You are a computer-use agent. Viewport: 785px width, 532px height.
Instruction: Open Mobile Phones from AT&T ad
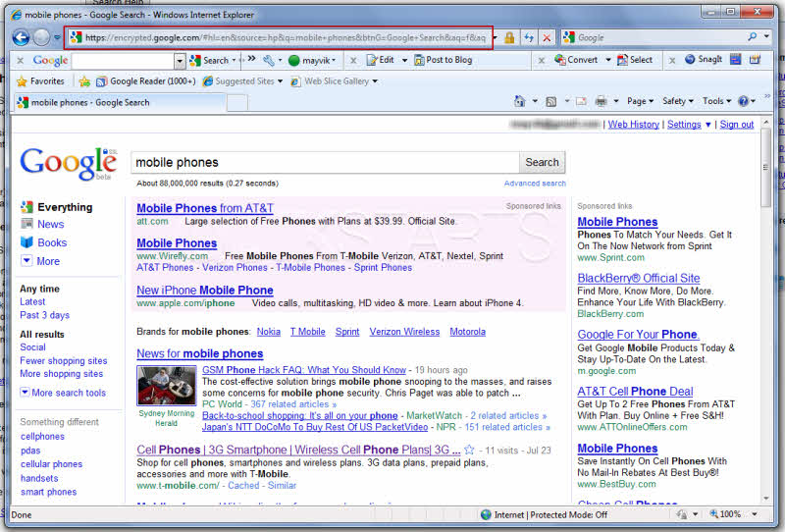pos(205,208)
